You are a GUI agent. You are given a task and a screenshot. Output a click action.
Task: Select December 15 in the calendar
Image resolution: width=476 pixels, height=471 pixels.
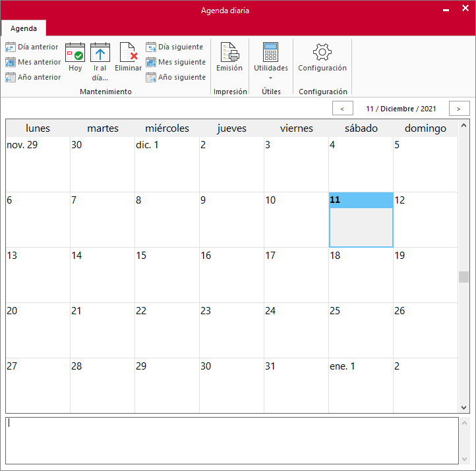tap(167, 275)
